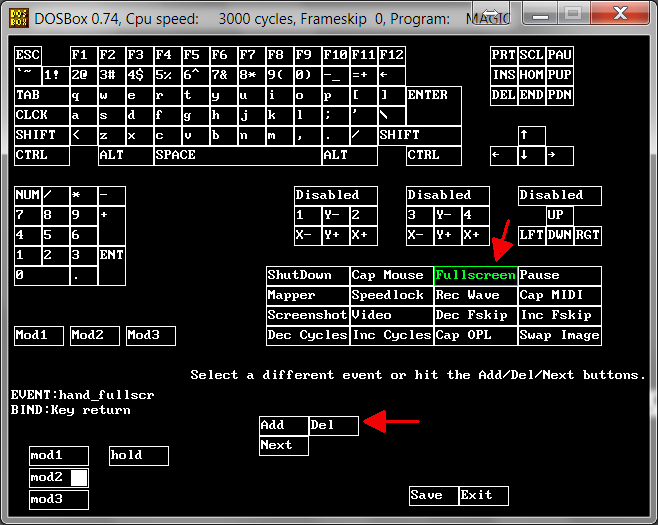This screenshot has width=658, height=525.
Task: Click the SPACE bar key box
Action: [238, 156]
